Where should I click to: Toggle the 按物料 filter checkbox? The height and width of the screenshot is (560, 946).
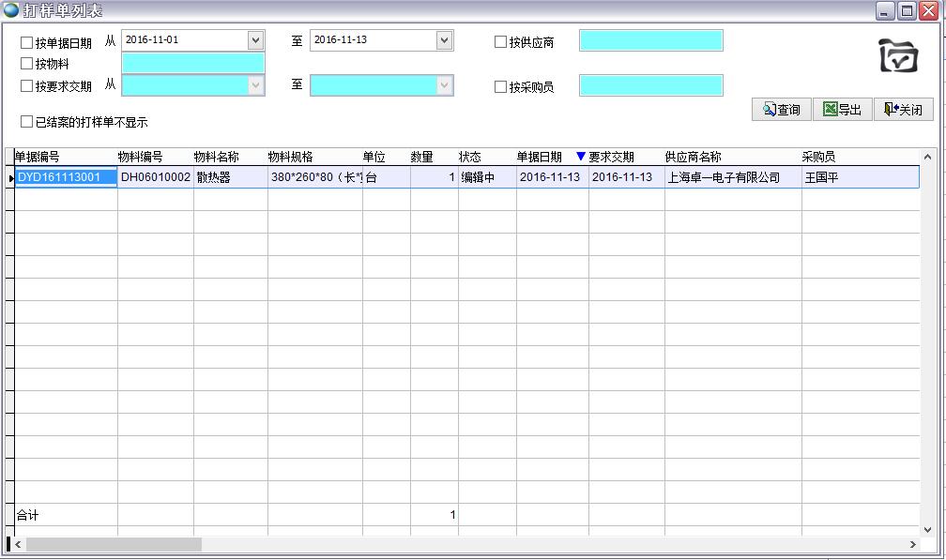pos(26,64)
